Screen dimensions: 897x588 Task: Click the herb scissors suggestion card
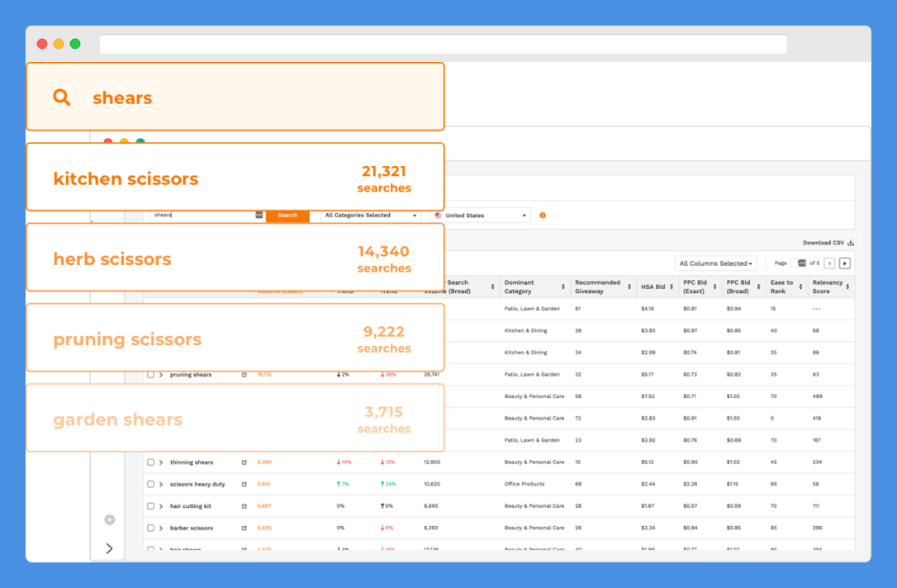[235, 258]
